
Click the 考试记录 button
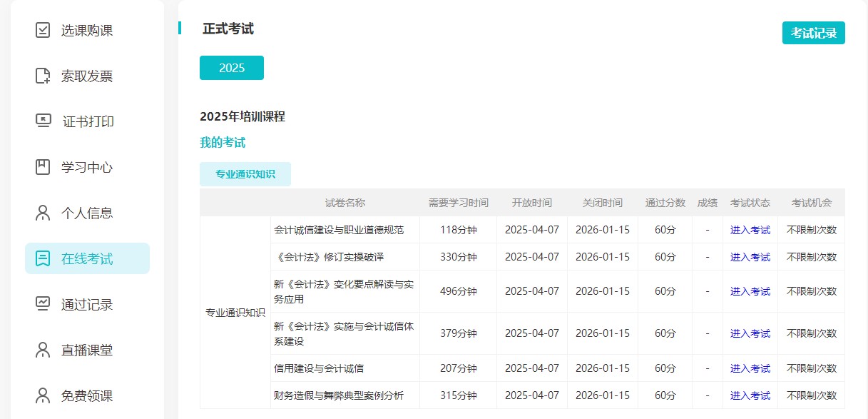point(813,32)
